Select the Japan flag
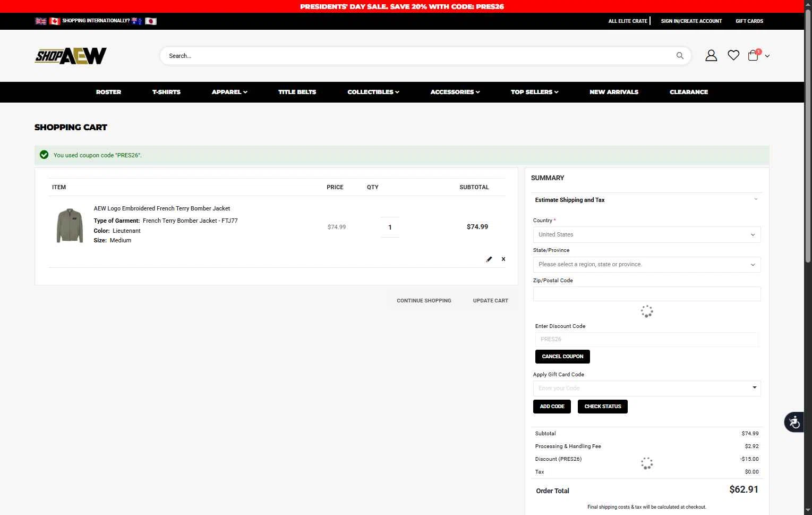 pos(151,21)
